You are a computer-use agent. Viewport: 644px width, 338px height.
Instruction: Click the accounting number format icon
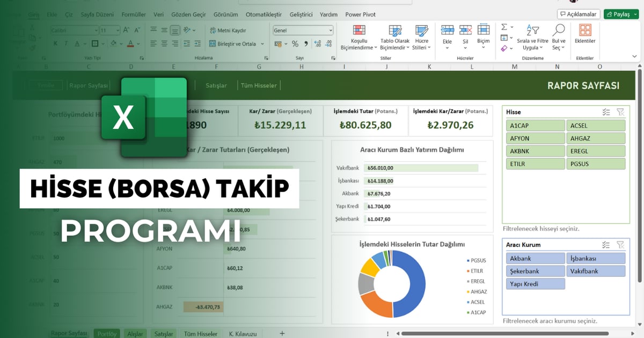(x=279, y=44)
